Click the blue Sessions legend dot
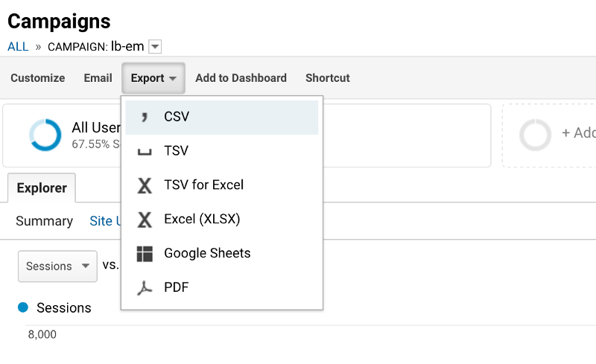The height and width of the screenshot is (364, 596). [x=23, y=307]
